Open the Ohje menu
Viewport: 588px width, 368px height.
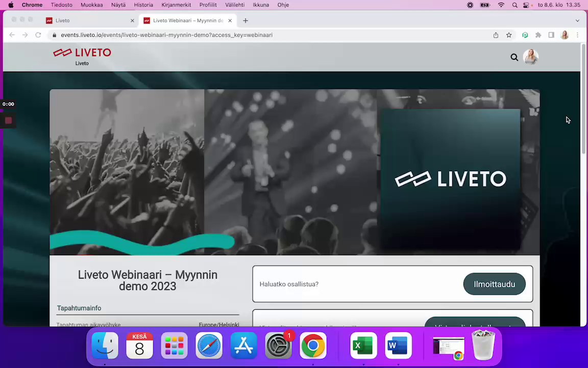click(283, 5)
